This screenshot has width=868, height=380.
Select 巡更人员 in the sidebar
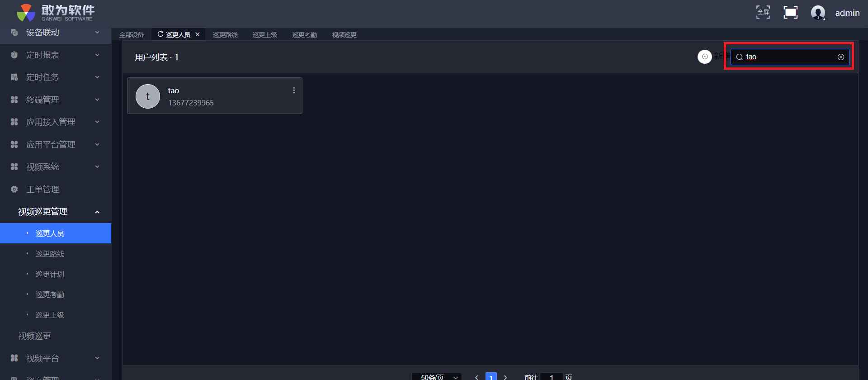pos(56,233)
